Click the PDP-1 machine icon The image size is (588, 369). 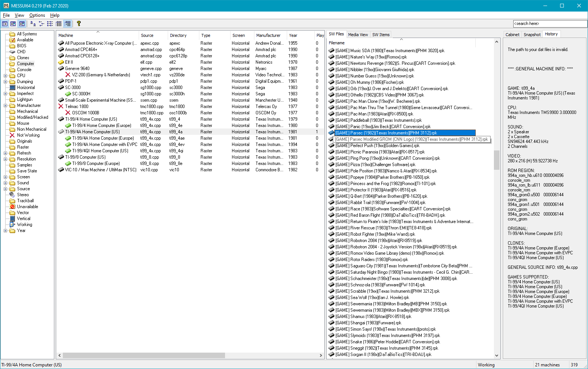pyautogui.click(x=61, y=81)
